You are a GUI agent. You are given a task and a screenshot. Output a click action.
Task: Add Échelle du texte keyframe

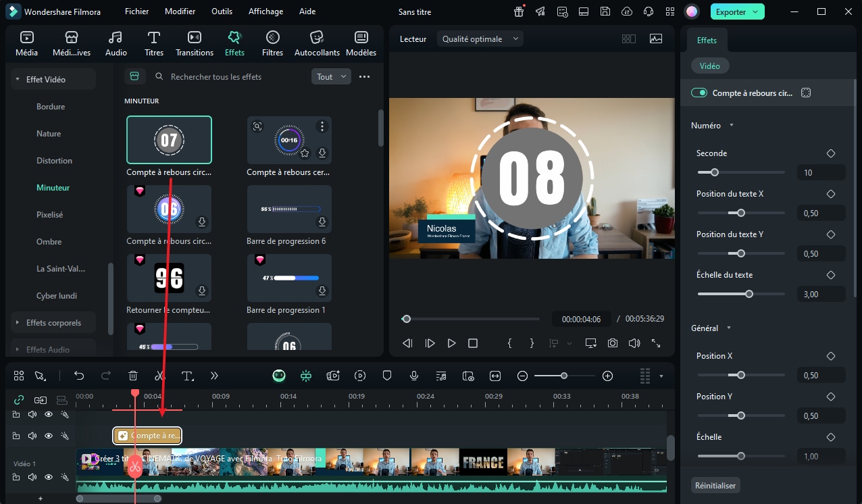[831, 275]
